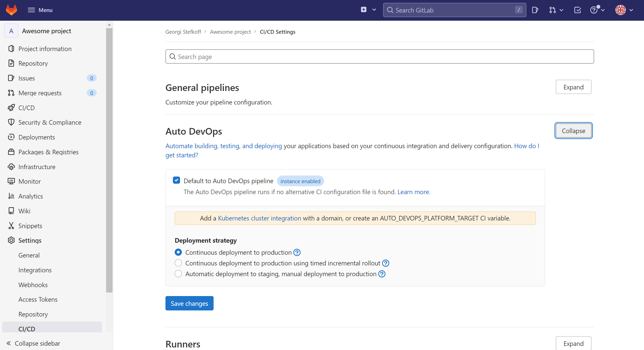Click the Search page input

(x=380, y=56)
